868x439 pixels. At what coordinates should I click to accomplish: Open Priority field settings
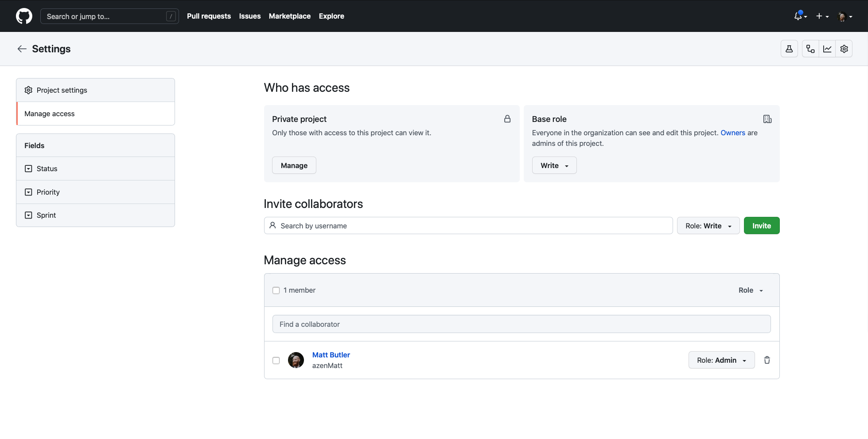tap(96, 192)
